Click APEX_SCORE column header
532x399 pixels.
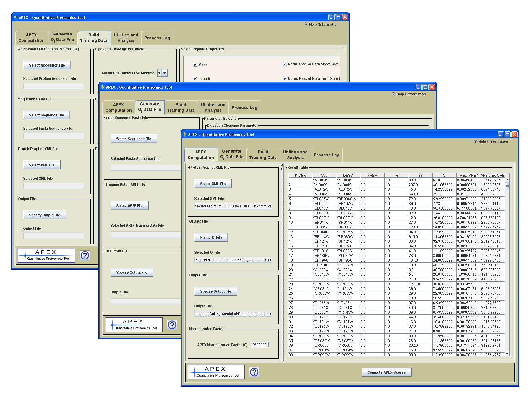point(492,175)
